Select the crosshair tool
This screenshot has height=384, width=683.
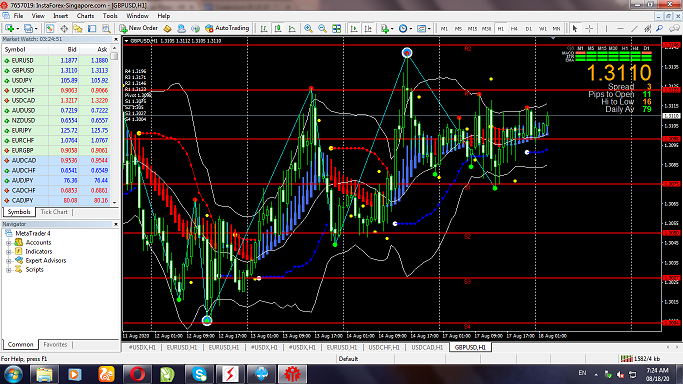pos(589,28)
